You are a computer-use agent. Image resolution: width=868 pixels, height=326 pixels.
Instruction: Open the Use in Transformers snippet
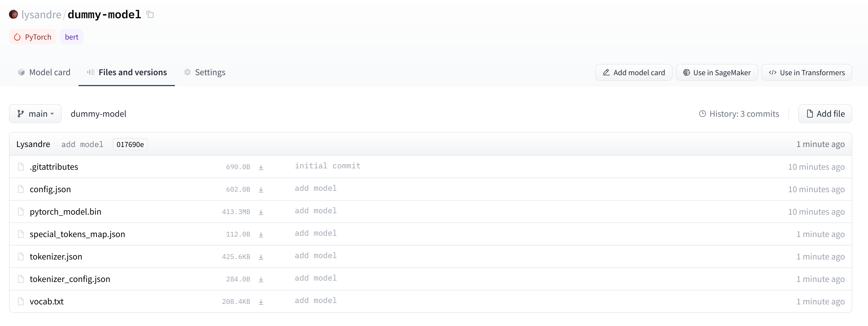pos(806,72)
